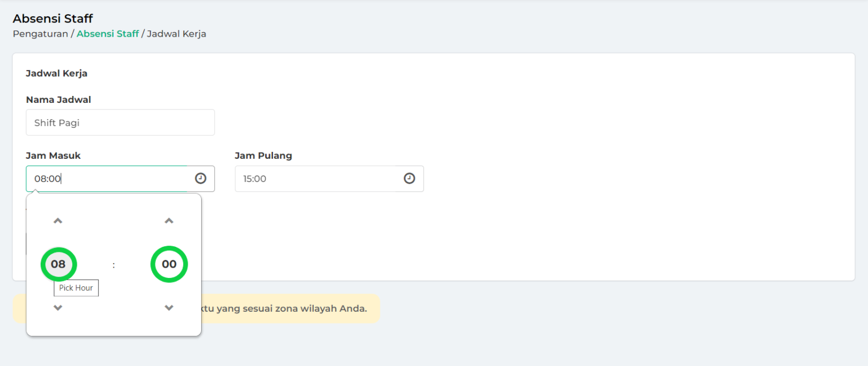
Task: Decrement the hour with the down arrow
Action: (x=57, y=308)
